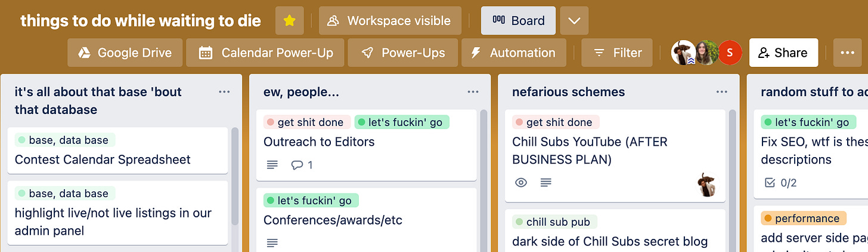Click the "ew, people..." list title
The image size is (868, 252).
click(x=301, y=92)
